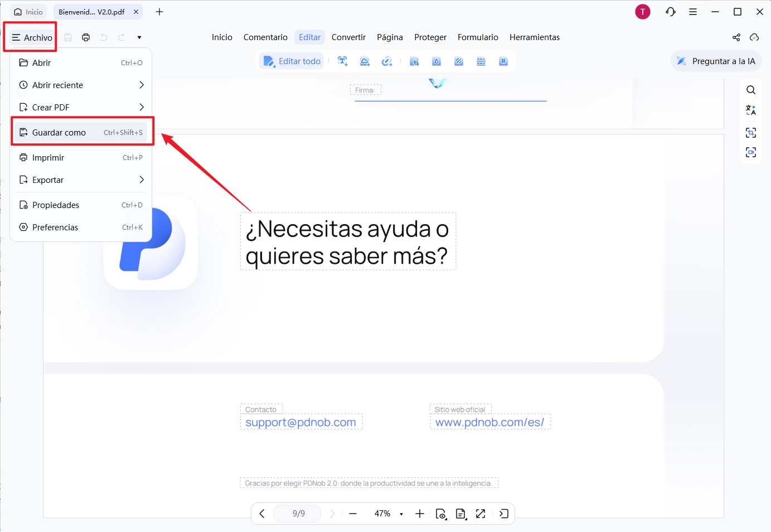Viewport: 771px width, 532px height.
Task: Open the Translate tool in the sidebar
Action: click(x=751, y=110)
